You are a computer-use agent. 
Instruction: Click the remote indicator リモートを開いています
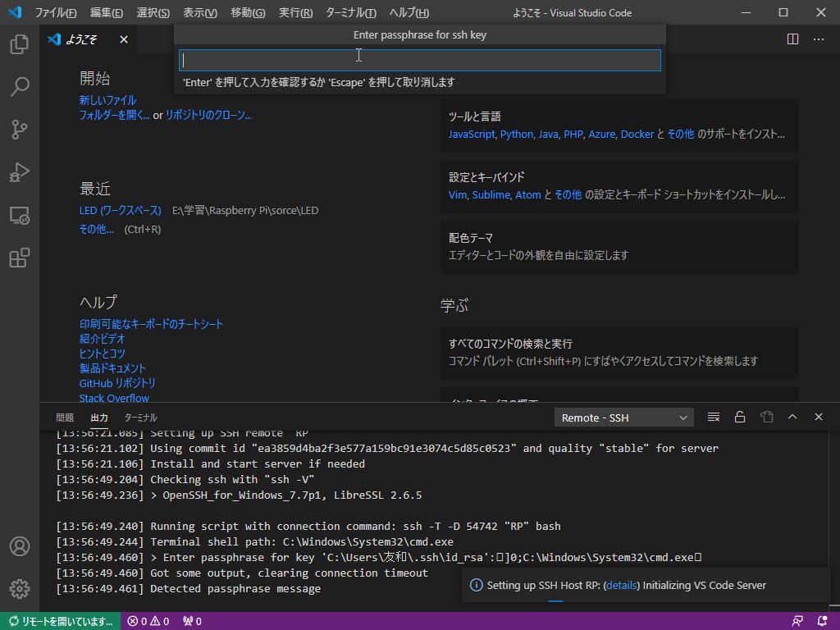(x=61, y=621)
